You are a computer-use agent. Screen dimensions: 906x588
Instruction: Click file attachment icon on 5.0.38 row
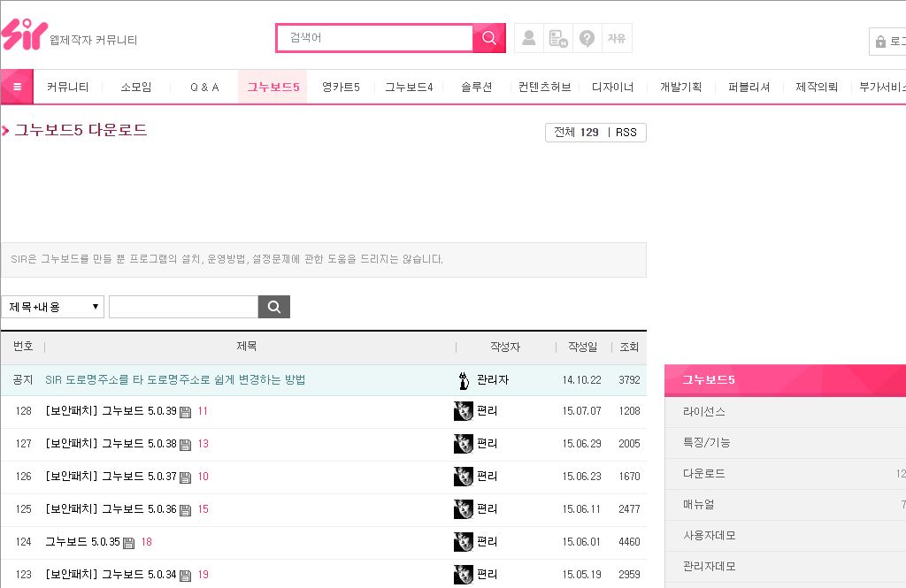[x=185, y=445]
